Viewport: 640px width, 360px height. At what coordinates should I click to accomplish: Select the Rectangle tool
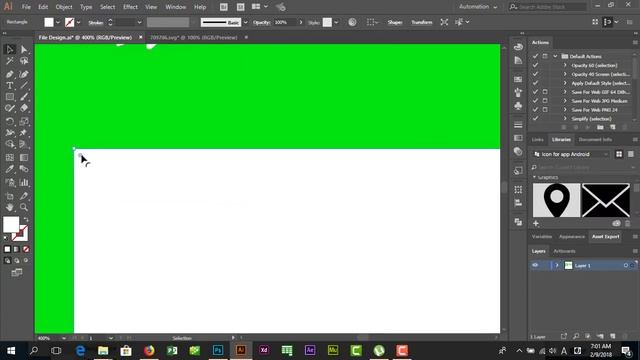(10, 97)
